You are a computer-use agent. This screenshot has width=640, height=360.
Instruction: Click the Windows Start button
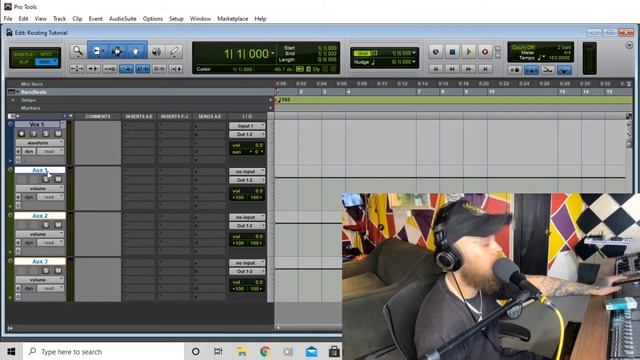[x=11, y=351]
